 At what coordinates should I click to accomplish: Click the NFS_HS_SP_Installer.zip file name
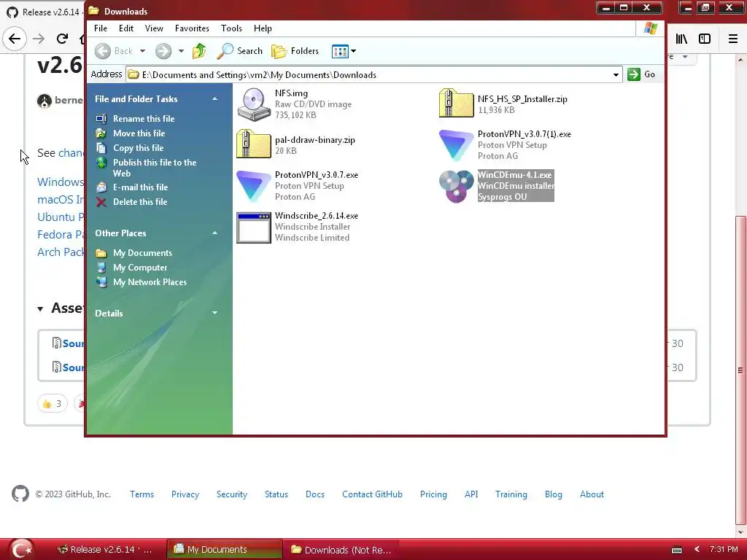522,99
